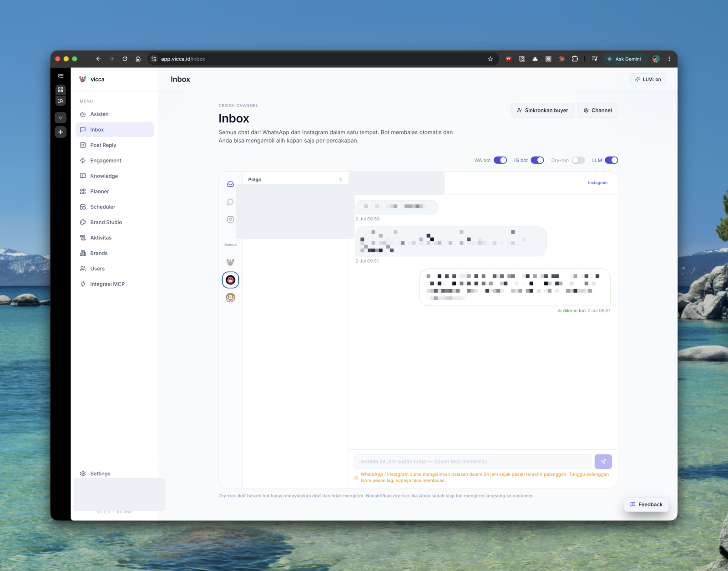This screenshot has width=728, height=571.
Task: Reload the current page
Action: (125, 59)
